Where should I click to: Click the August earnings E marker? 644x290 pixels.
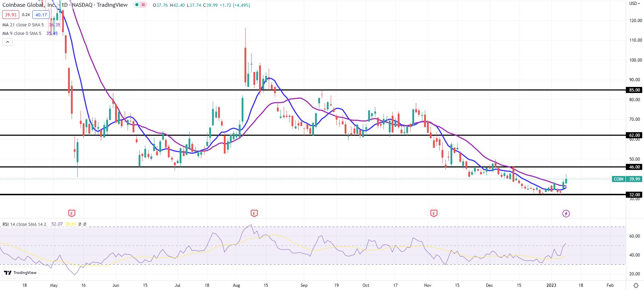tap(254, 213)
